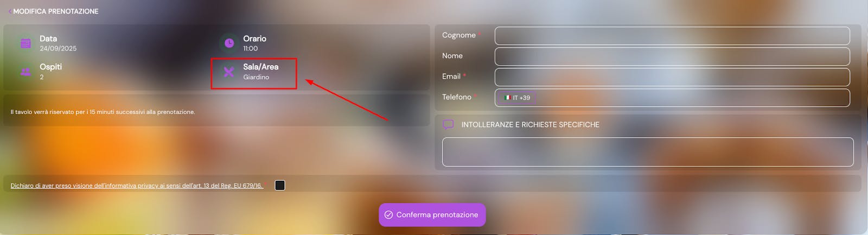Image resolution: width=868 pixels, height=235 pixels.
Task: Select the Intolleranze e richieste specifiche textarea
Action: click(648, 152)
